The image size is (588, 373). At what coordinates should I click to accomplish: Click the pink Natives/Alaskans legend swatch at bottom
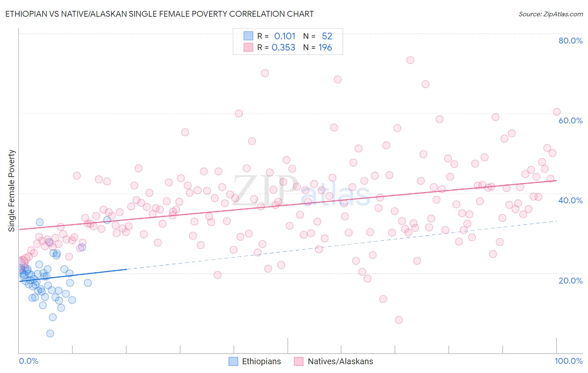[299, 361]
